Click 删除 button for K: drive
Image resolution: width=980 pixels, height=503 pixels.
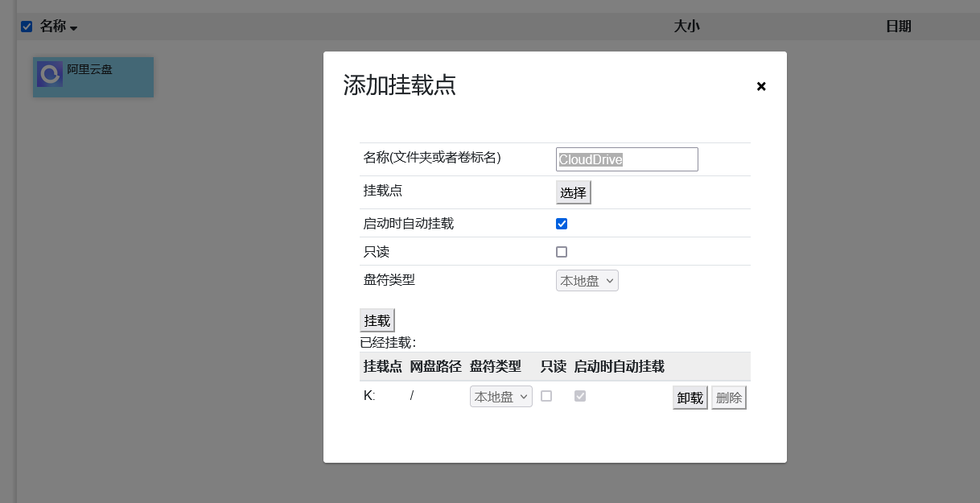pos(729,398)
